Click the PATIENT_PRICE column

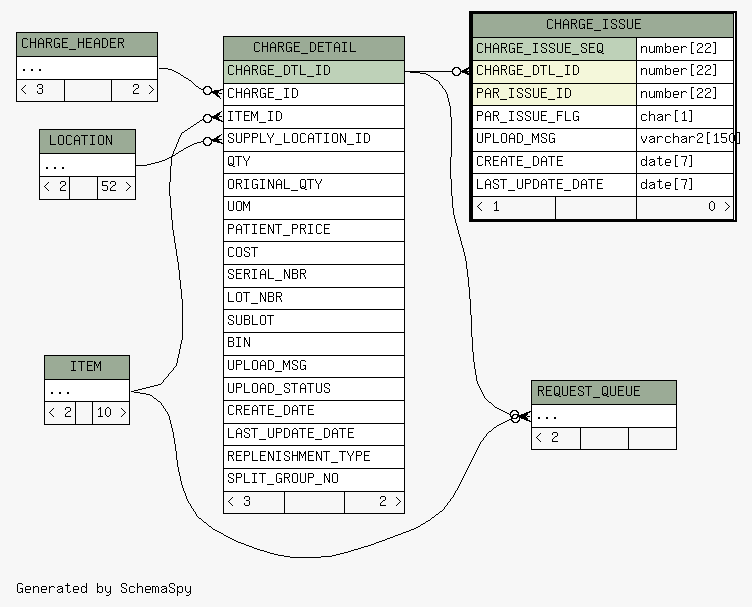(x=314, y=230)
